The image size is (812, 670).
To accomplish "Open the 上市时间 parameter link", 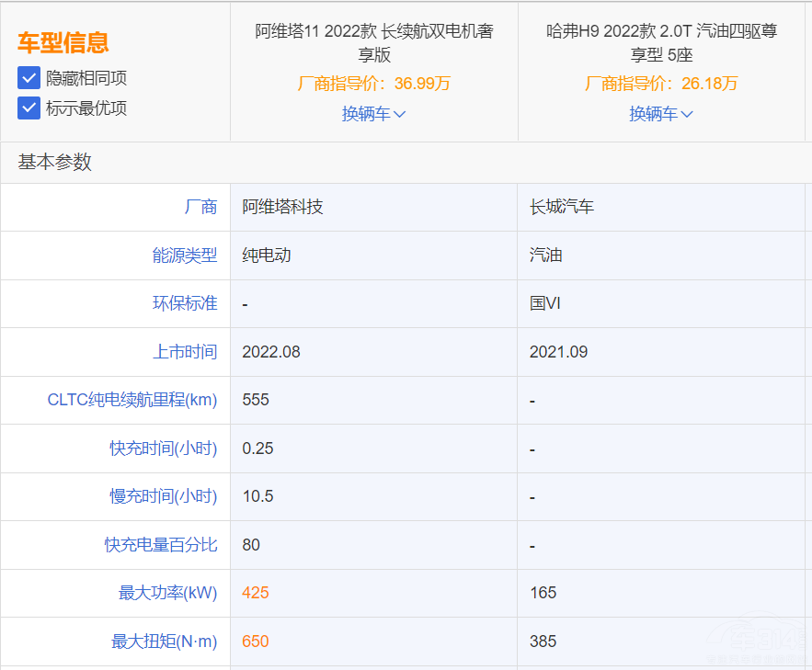I will coord(185,352).
